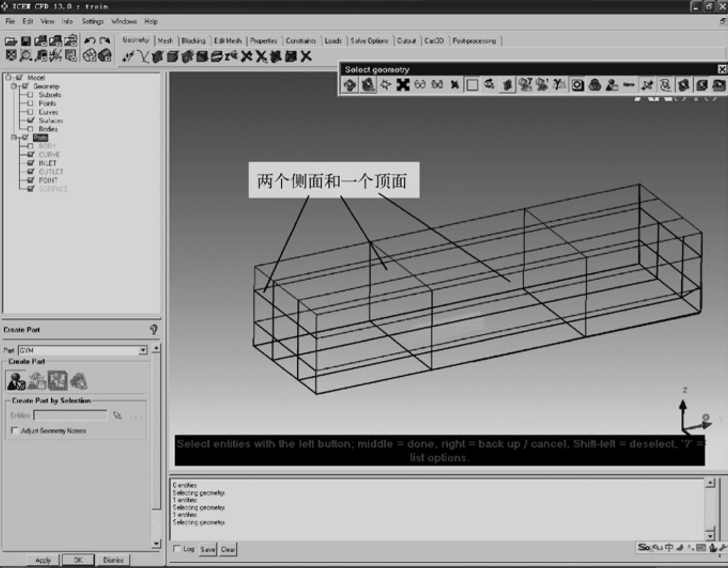Select the Create Curve geometry tool

tap(143, 57)
